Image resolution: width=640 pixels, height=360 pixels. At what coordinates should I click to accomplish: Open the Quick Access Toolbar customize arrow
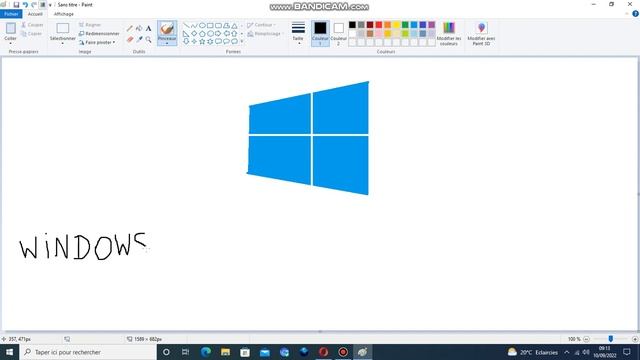pyautogui.click(x=50, y=5)
